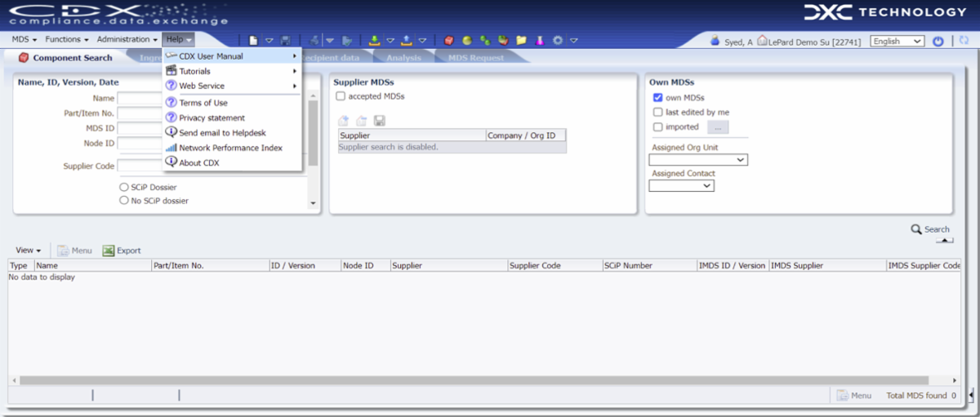Open dropdown arrow next to gear icon

tap(574, 40)
